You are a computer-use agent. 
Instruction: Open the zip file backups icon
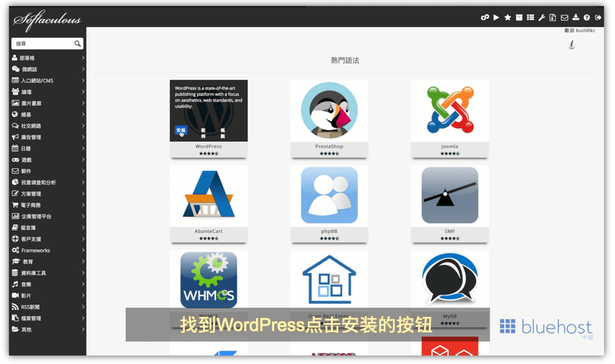[553, 17]
